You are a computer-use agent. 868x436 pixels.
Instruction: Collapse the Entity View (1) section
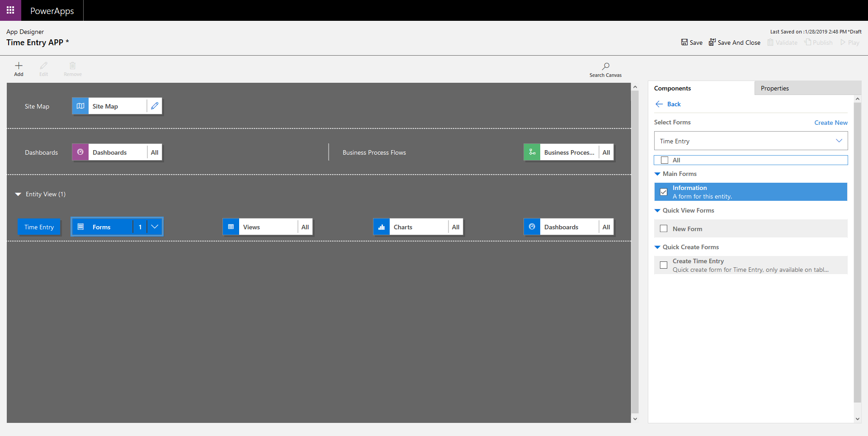[x=18, y=194]
